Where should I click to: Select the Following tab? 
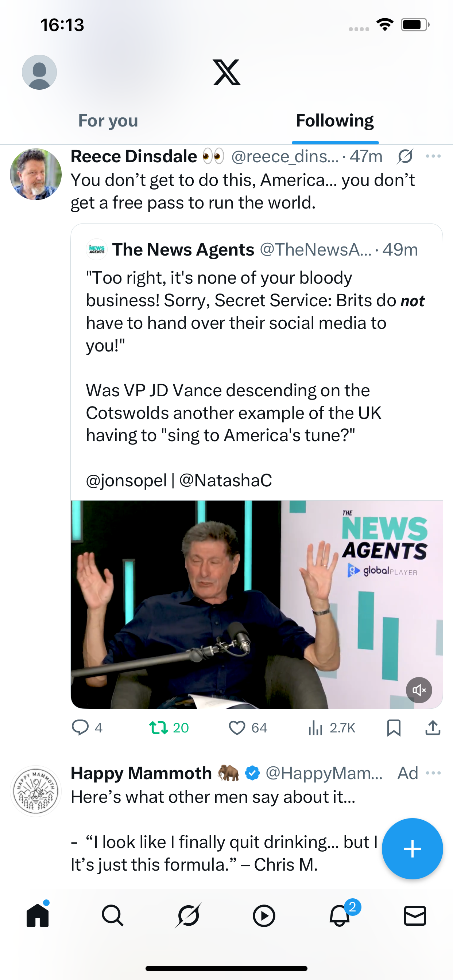334,121
